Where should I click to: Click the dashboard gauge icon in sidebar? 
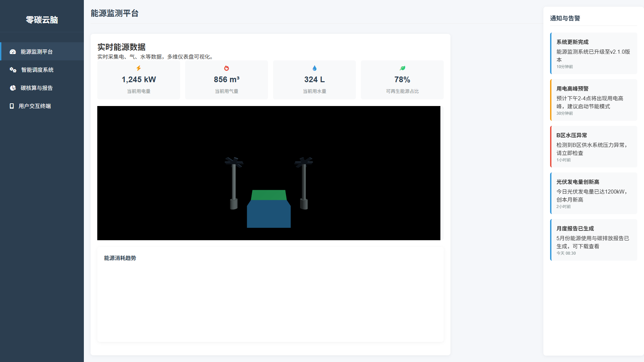point(13,52)
